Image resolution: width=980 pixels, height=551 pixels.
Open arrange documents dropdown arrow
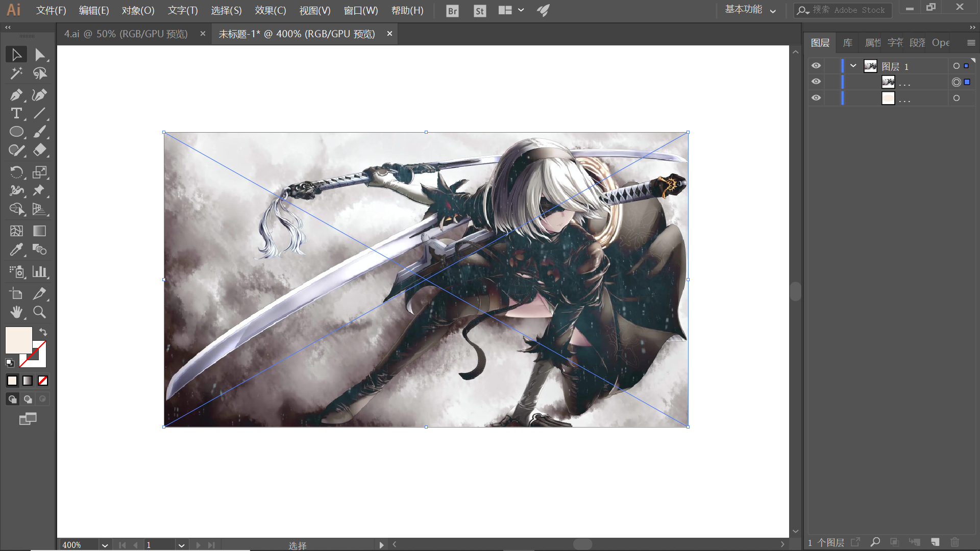click(x=521, y=10)
